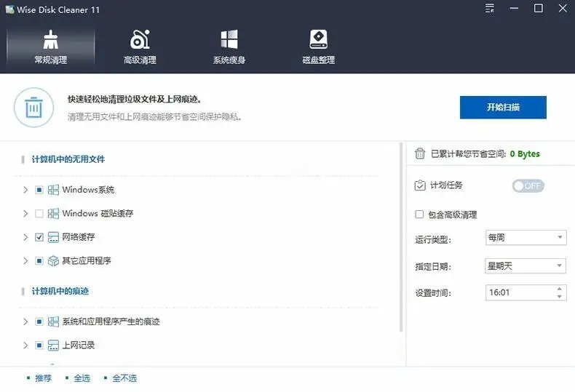Expand 系统和应用程序产生的痕迹 row

tap(25, 321)
